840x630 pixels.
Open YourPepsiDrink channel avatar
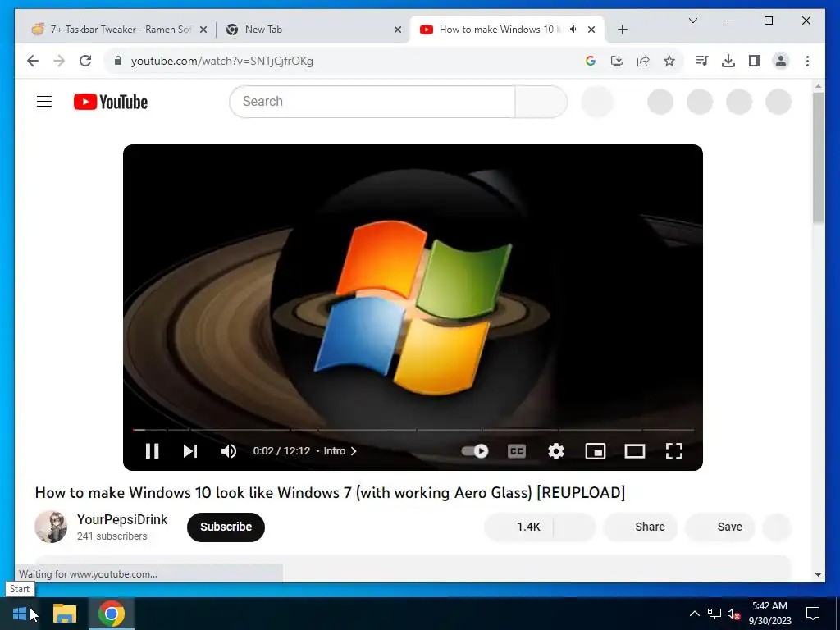pyautogui.click(x=51, y=527)
